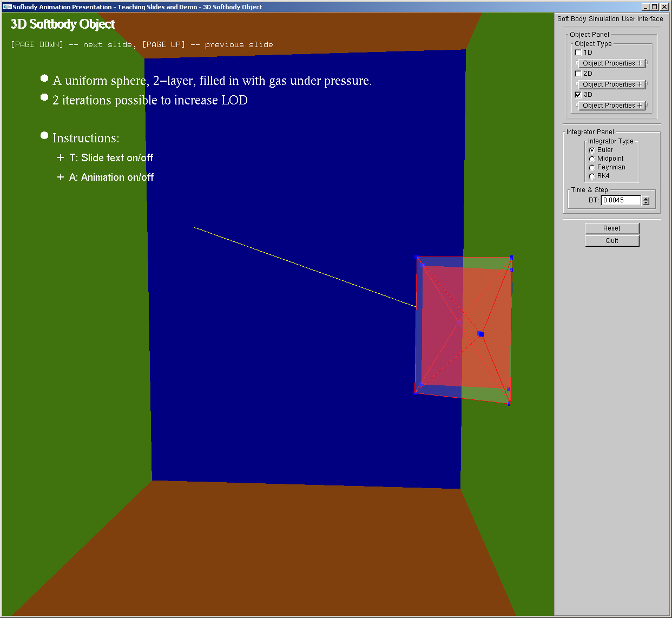Click the DT time step input field
The image size is (672, 618).
[621, 200]
